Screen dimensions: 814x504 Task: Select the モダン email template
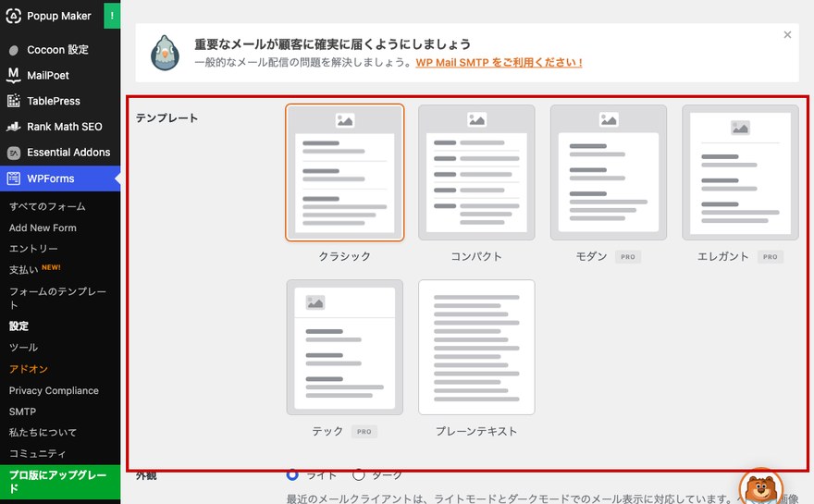(609, 173)
